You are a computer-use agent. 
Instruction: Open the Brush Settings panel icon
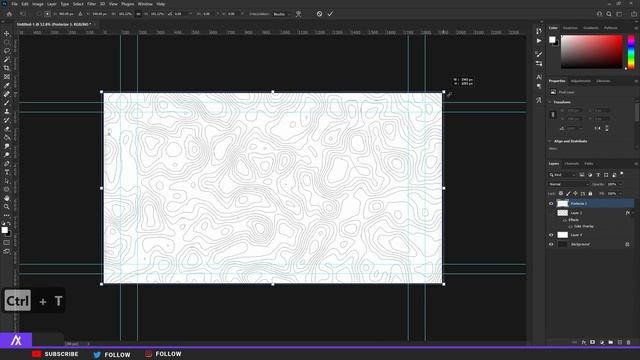tap(539, 54)
